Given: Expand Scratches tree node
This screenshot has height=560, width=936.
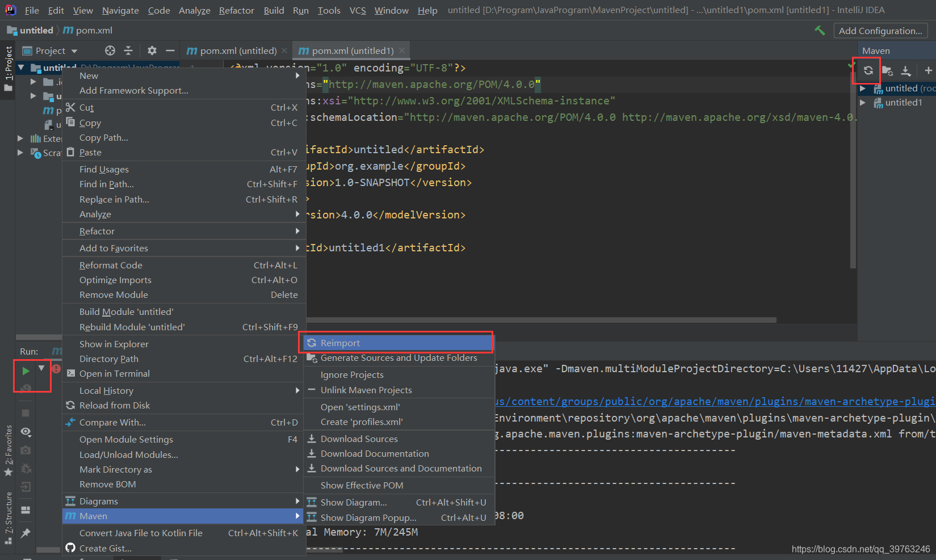Looking at the screenshot, I should click(20, 152).
